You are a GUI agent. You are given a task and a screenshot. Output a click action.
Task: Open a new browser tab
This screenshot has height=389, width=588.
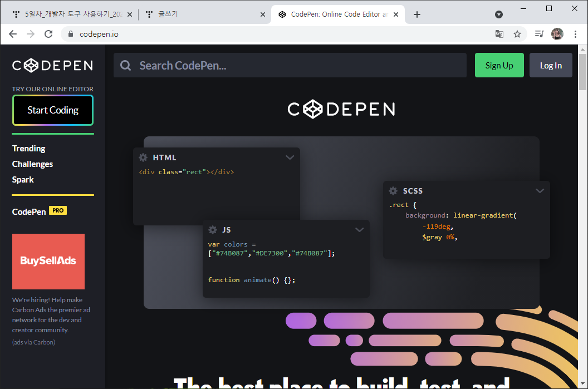417,14
